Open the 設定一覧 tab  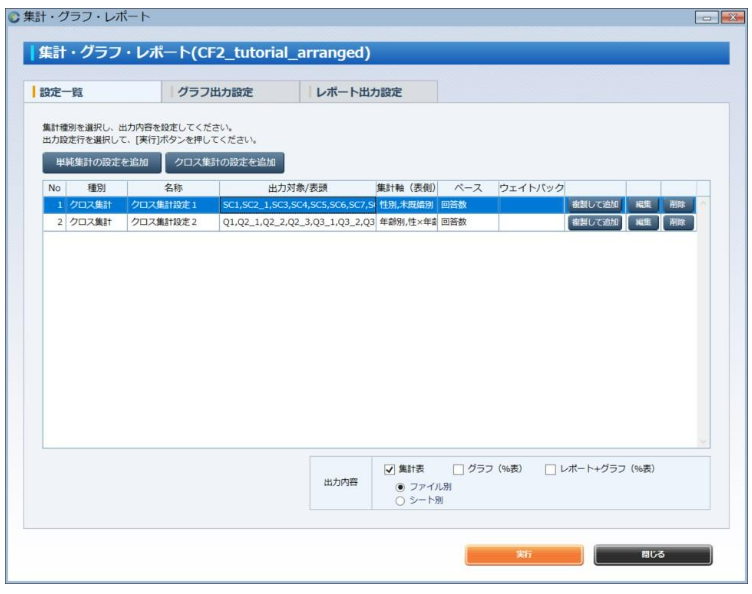click(x=92, y=92)
